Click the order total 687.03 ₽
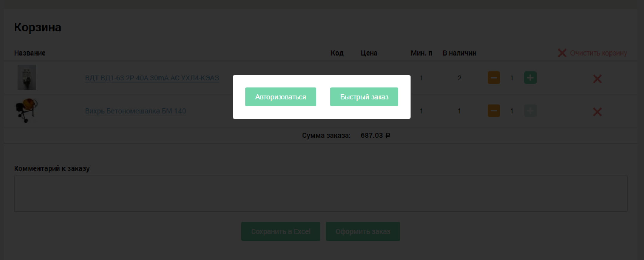This screenshot has height=260, width=644. click(x=375, y=136)
